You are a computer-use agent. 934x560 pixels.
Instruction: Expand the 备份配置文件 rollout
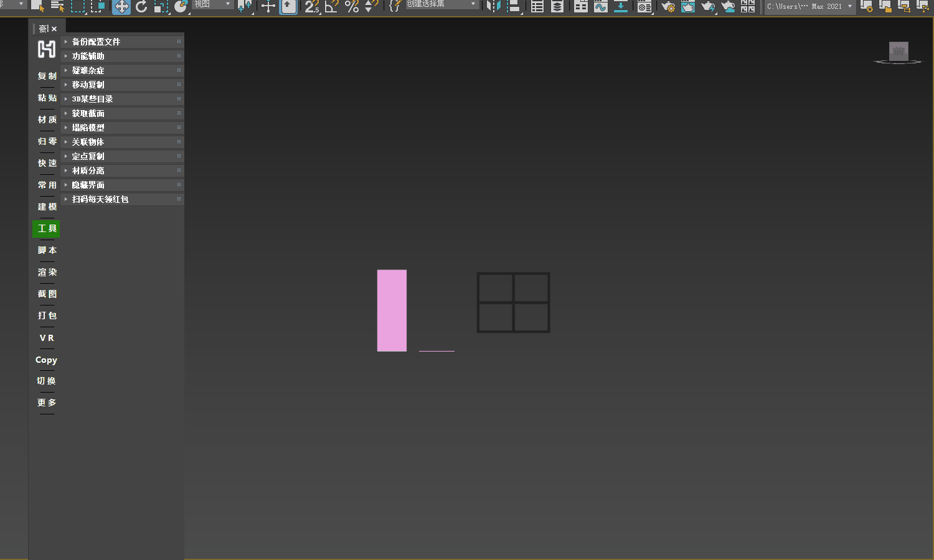[x=123, y=42]
